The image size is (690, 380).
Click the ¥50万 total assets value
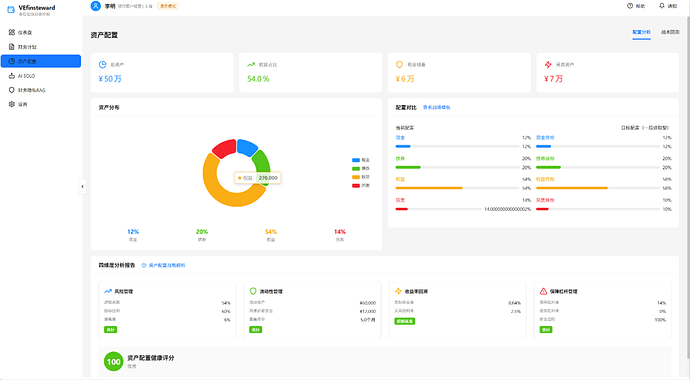point(110,79)
